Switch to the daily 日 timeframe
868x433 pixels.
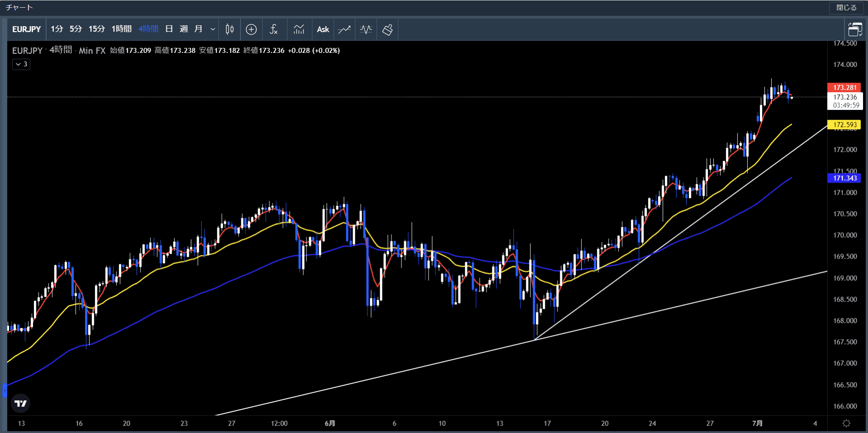[169, 29]
